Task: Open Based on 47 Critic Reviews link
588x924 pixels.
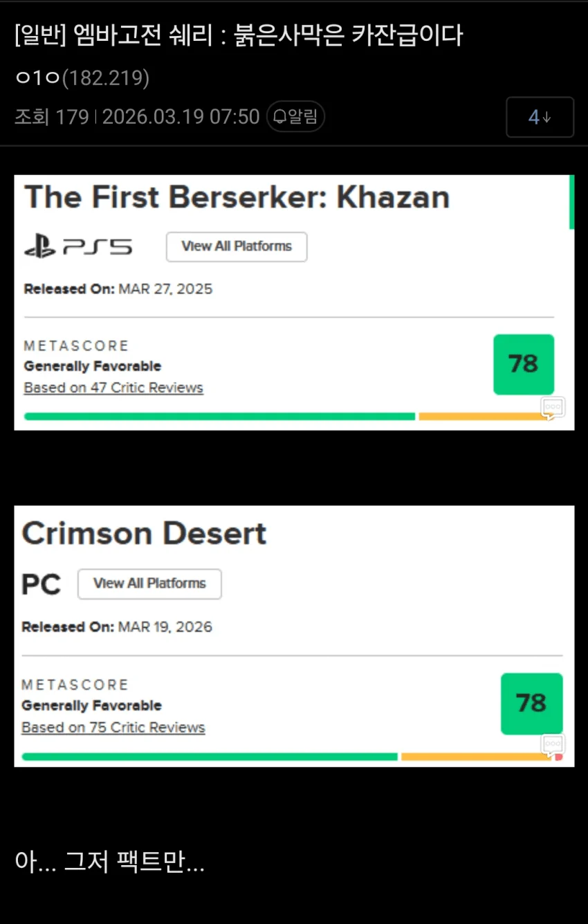Action: click(113, 388)
